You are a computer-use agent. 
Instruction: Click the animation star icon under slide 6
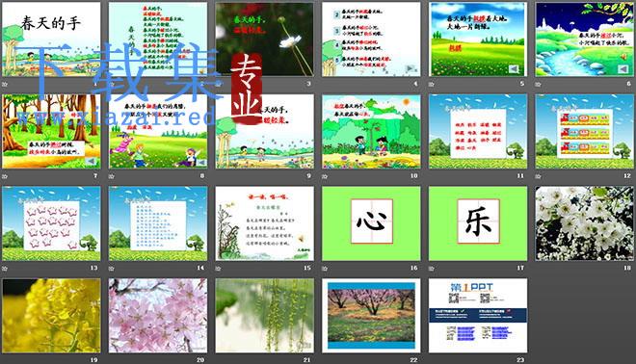(539, 84)
